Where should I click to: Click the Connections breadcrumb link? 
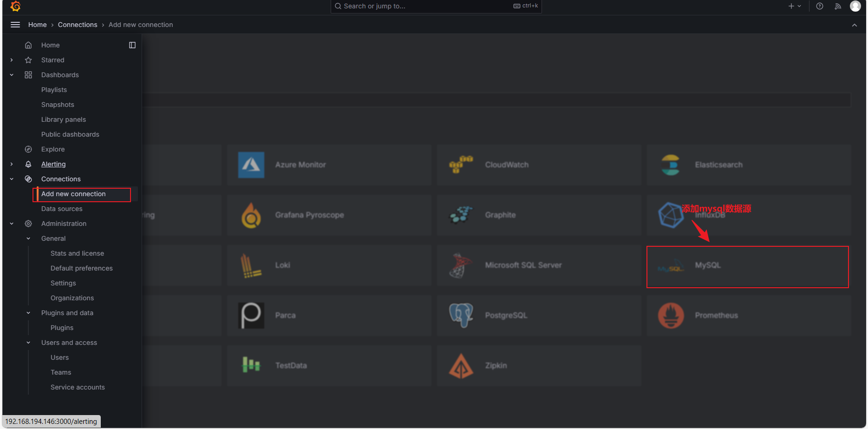[78, 25]
